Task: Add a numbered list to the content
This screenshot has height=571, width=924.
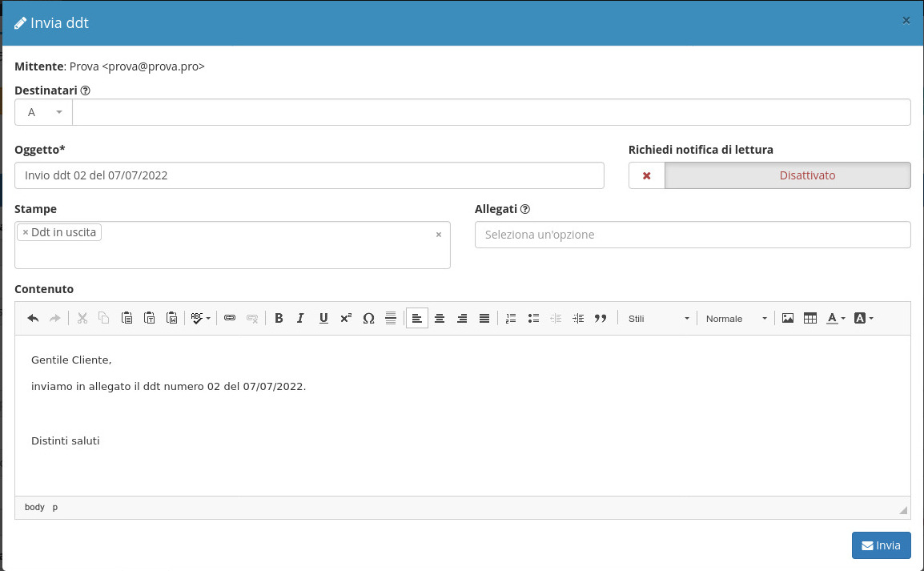Action: 511,319
